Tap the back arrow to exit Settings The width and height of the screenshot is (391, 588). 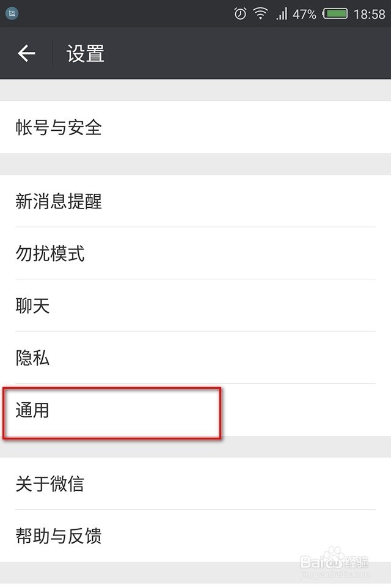tap(26, 53)
